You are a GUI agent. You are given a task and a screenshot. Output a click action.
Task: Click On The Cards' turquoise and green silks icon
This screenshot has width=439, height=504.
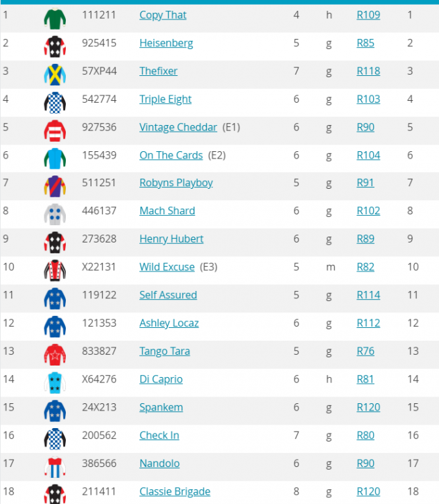[x=55, y=157]
